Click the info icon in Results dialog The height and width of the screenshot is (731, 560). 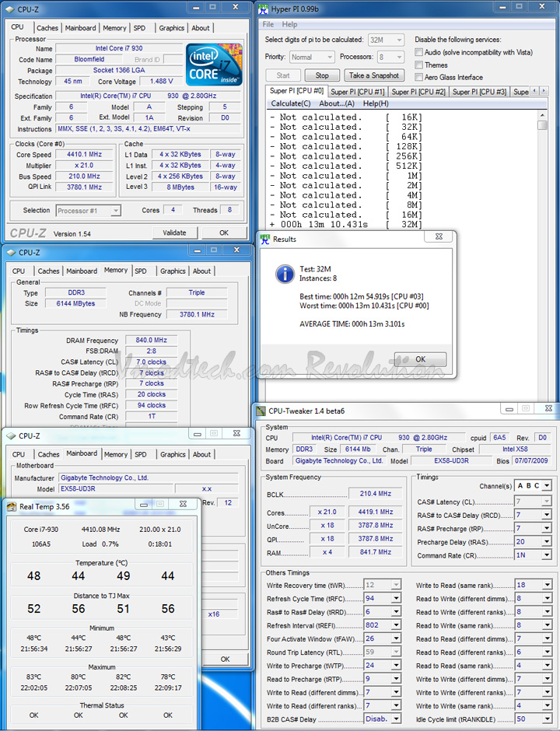click(285, 274)
